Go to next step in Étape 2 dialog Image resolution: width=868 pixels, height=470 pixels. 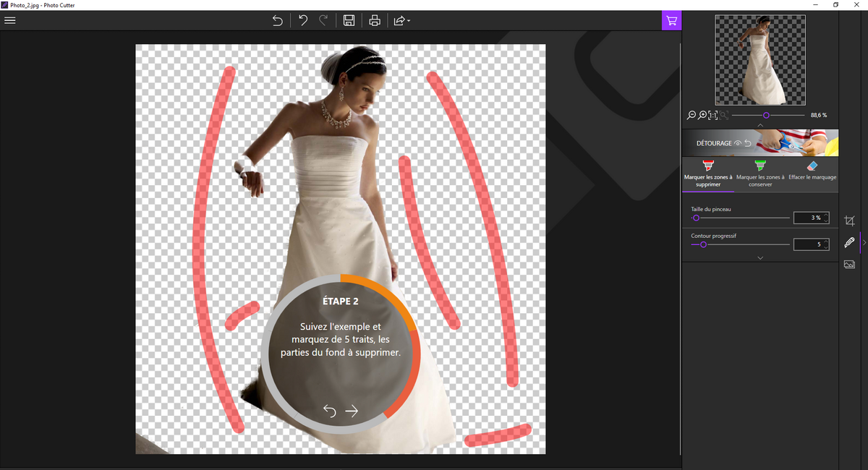pyautogui.click(x=352, y=411)
